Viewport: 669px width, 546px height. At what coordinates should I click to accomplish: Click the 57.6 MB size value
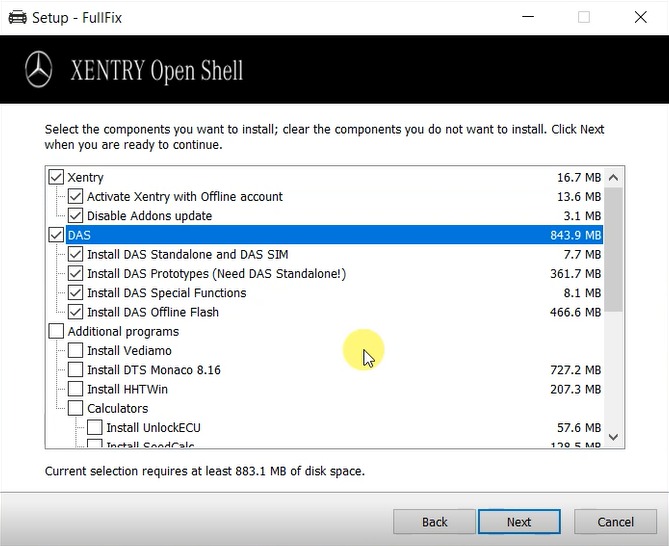[x=579, y=428]
